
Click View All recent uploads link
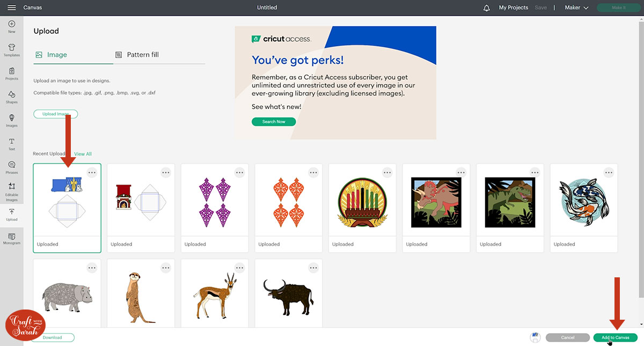tap(83, 154)
